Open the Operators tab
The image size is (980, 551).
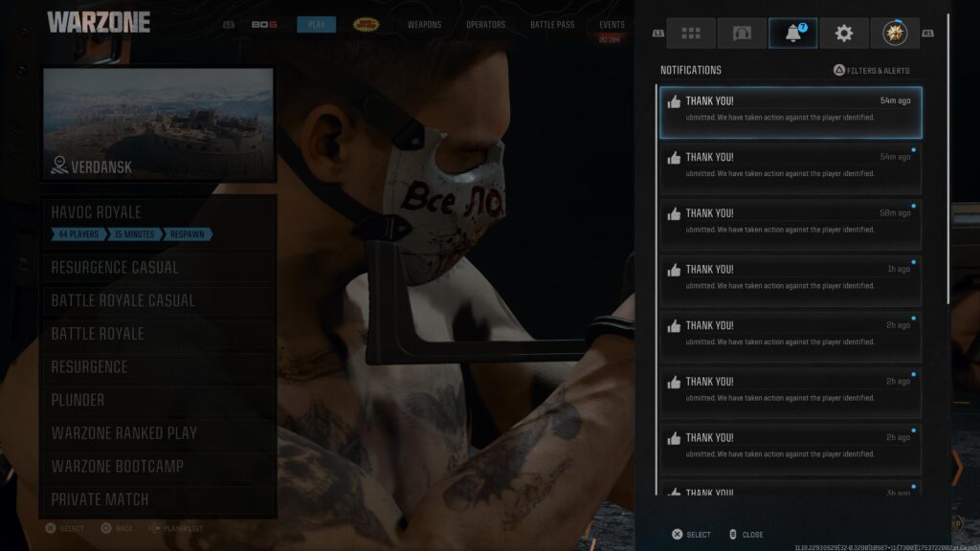pyautogui.click(x=485, y=24)
